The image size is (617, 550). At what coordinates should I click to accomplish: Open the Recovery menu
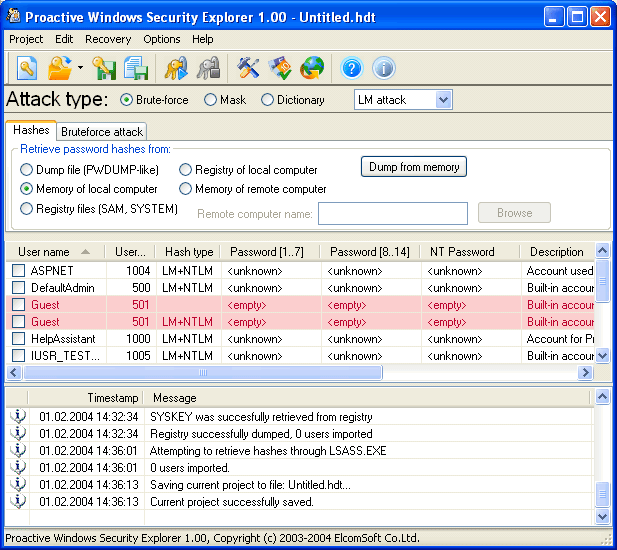[x=108, y=39]
